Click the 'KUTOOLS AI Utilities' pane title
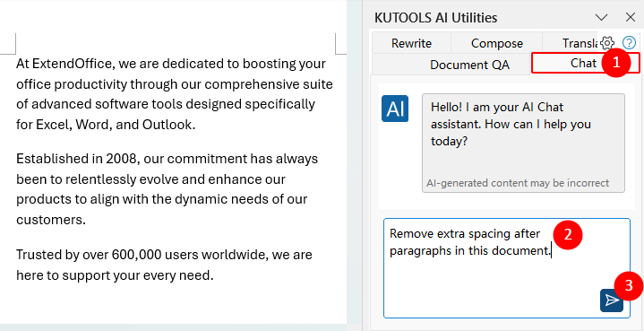This screenshot has height=331, width=644. [436, 18]
